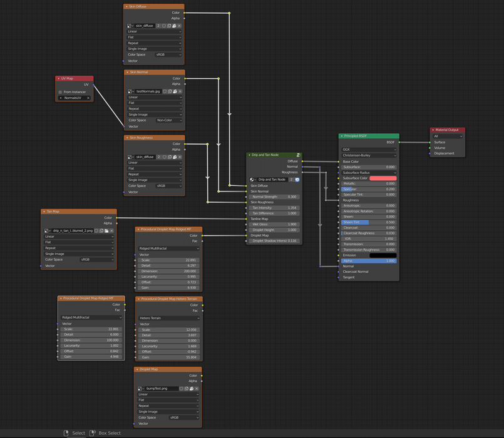Adjust the Alpha slider in Principled BSDF
504x438 pixels.
pos(369,261)
